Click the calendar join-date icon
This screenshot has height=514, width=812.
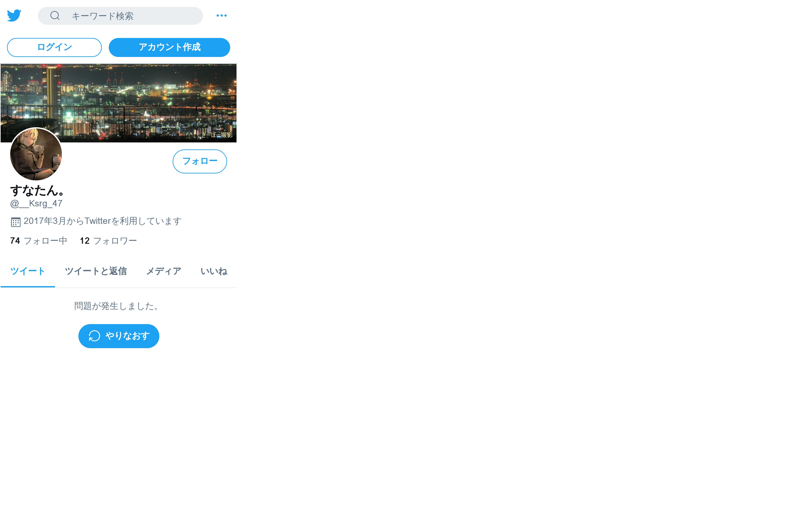click(x=16, y=222)
